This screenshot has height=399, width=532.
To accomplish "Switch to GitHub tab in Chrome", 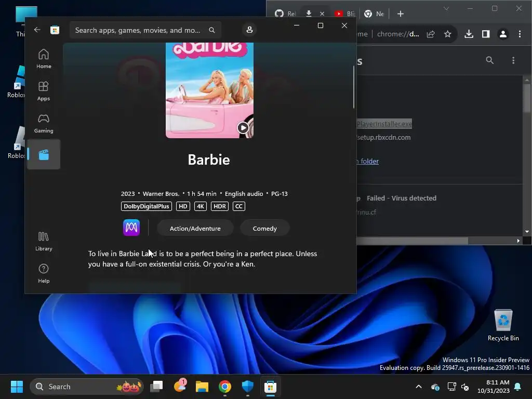I will 285,14.
